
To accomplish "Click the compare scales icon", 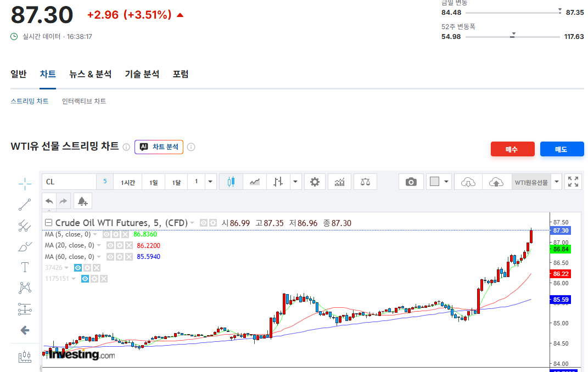I will tap(365, 182).
